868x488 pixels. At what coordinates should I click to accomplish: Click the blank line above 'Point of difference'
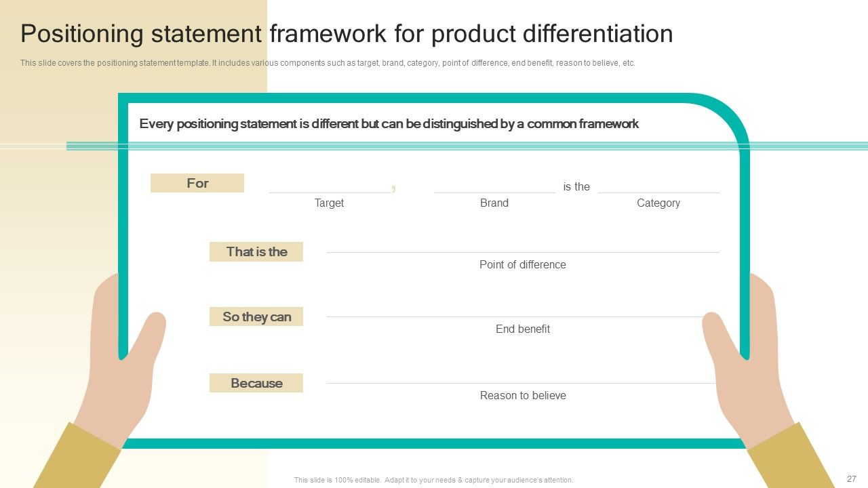[x=523, y=252]
